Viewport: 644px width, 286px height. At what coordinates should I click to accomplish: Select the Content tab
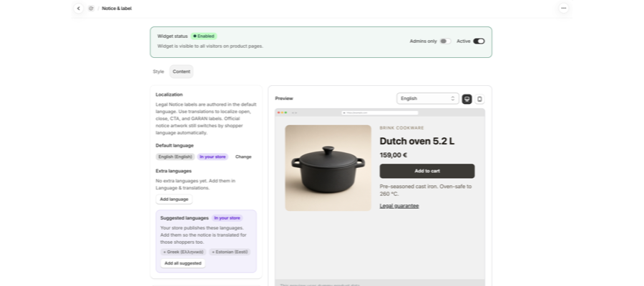pyautogui.click(x=181, y=71)
